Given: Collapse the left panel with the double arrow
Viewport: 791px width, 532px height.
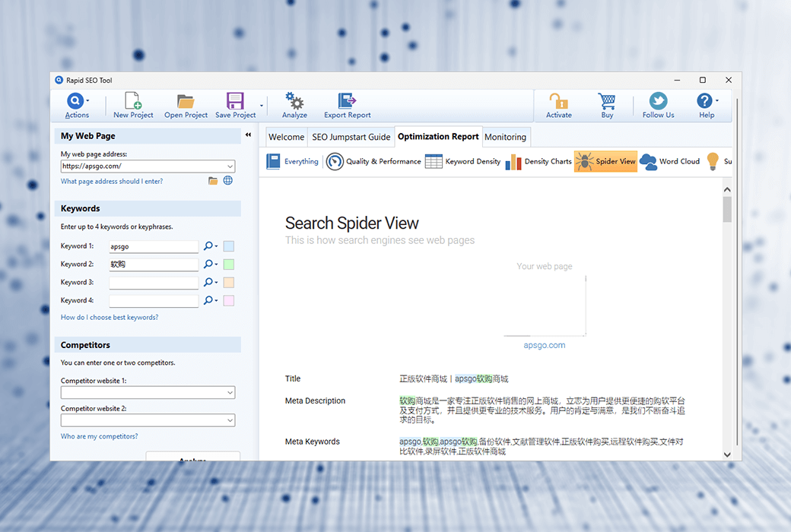Looking at the screenshot, I should click(248, 135).
